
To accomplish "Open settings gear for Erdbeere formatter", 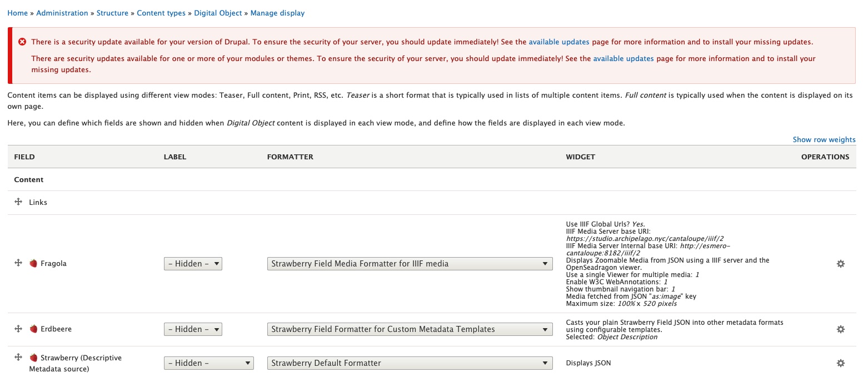I will (840, 329).
